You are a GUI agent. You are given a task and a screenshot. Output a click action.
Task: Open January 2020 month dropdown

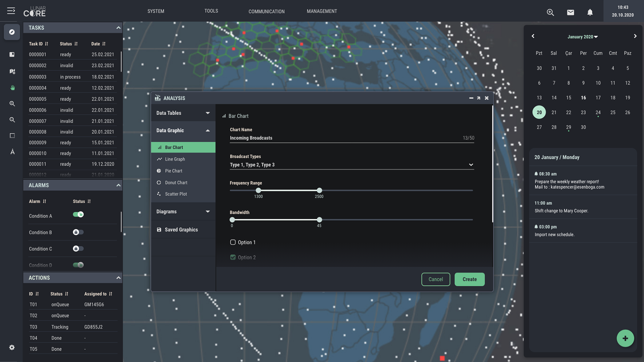coord(583,37)
